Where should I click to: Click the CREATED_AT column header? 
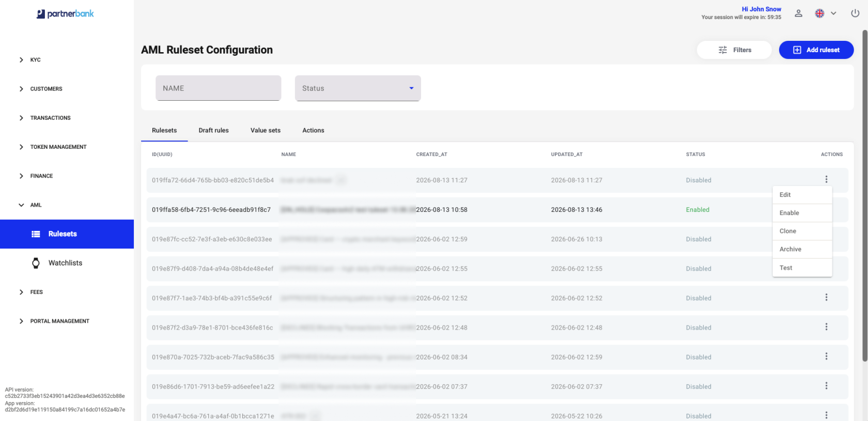point(432,154)
